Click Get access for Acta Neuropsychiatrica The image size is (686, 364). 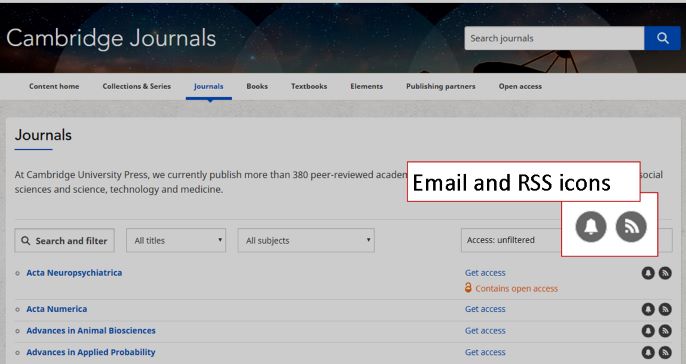coord(485,273)
